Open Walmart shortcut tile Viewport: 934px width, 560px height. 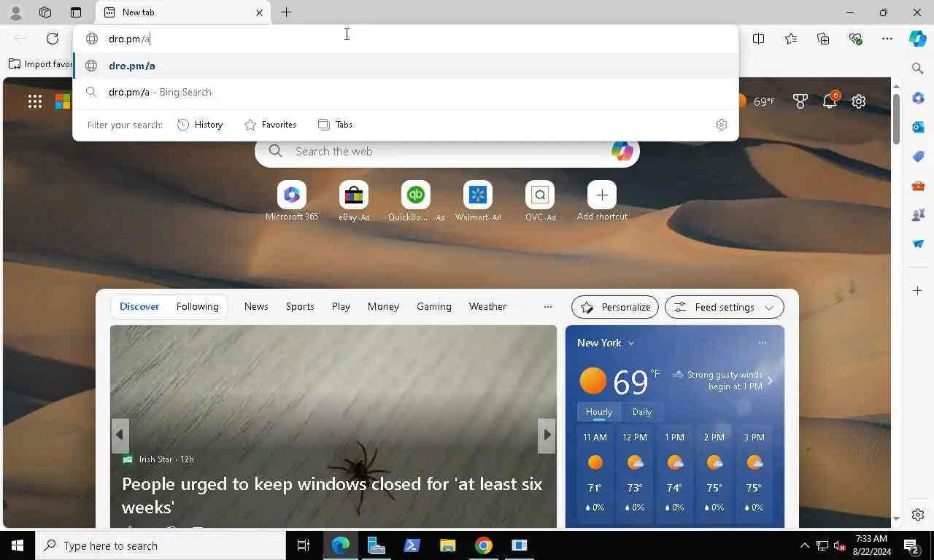pyautogui.click(x=478, y=201)
